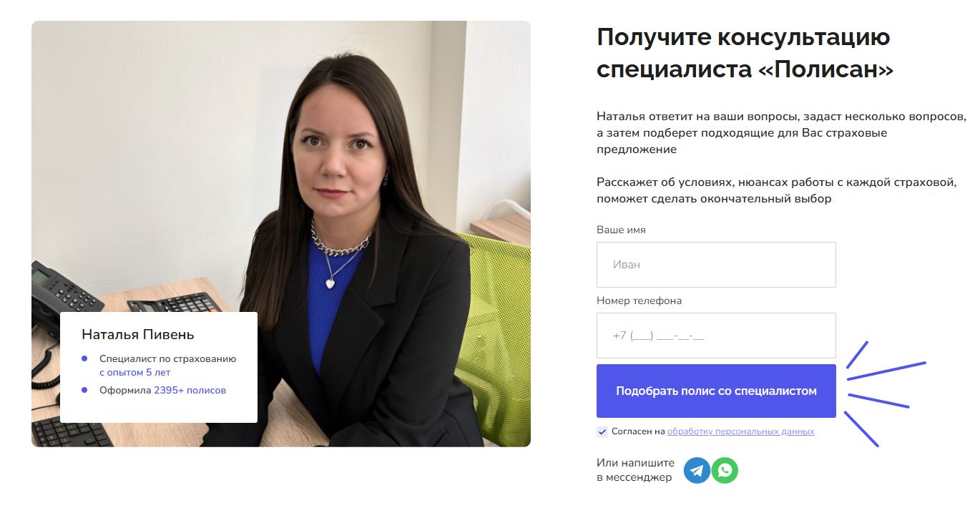This screenshot has height=523, width=980.
Task: Click bullet dot beside "Оформила" line
Action: pos(84,390)
